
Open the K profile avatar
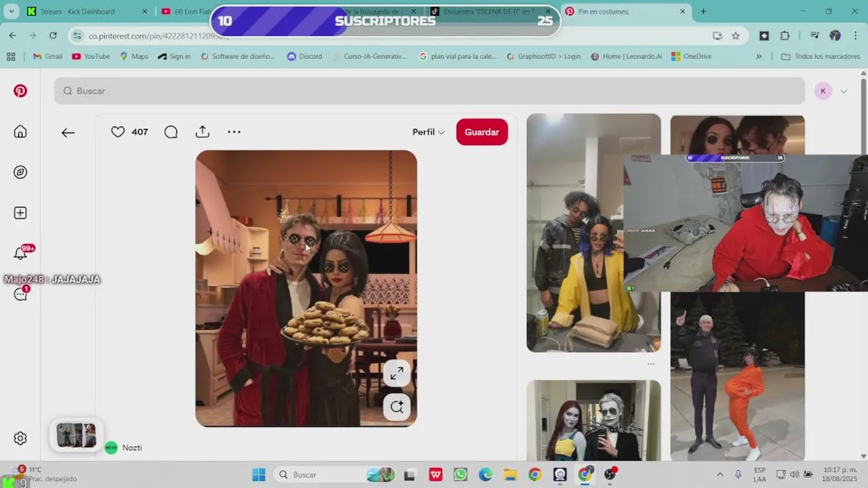point(823,91)
